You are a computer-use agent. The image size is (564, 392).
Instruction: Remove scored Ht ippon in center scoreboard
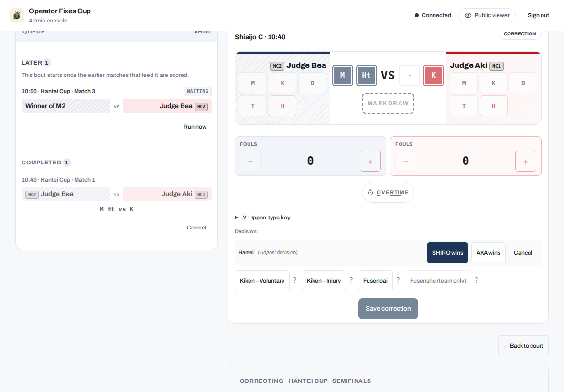(366, 75)
